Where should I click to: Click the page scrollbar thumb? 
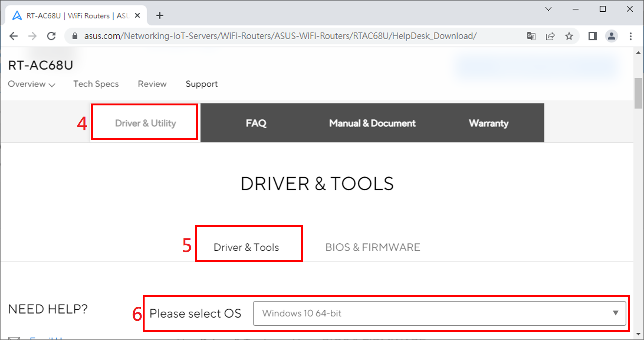pyautogui.click(x=638, y=93)
